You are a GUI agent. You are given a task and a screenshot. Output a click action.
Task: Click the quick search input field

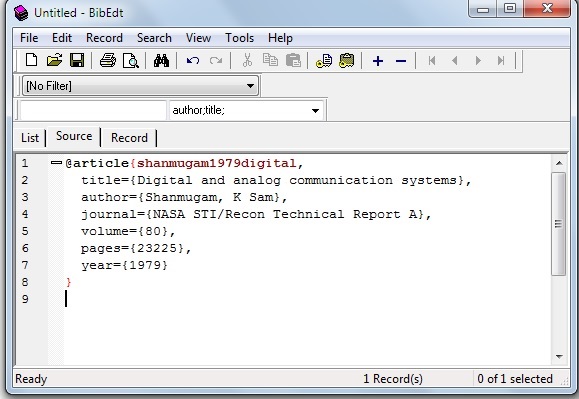93,110
